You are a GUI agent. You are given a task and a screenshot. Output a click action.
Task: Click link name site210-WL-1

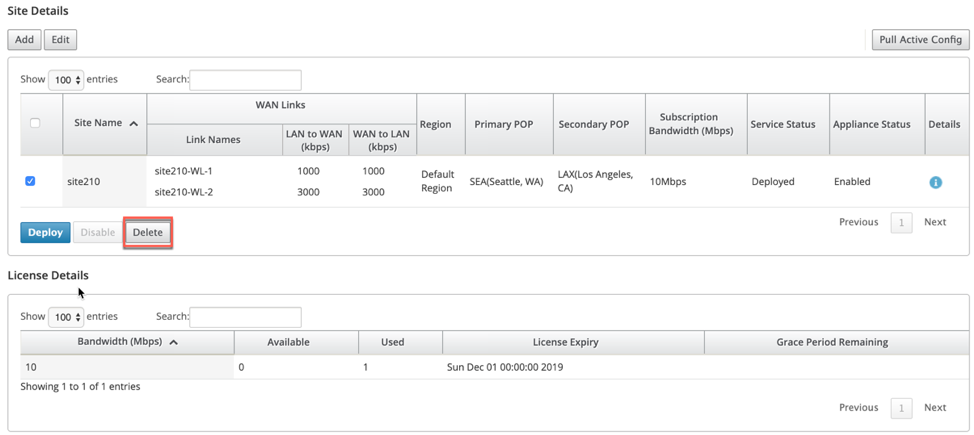pos(183,171)
